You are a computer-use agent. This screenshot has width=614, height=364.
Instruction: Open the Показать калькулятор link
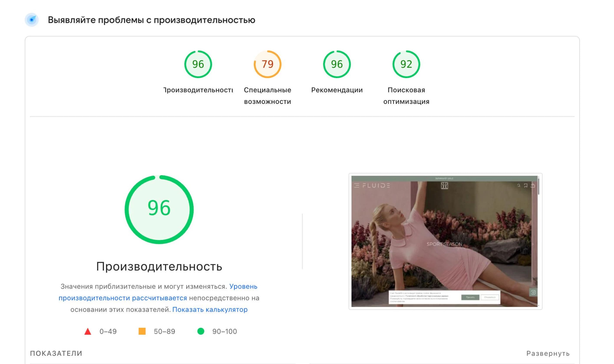tap(210, 310)
